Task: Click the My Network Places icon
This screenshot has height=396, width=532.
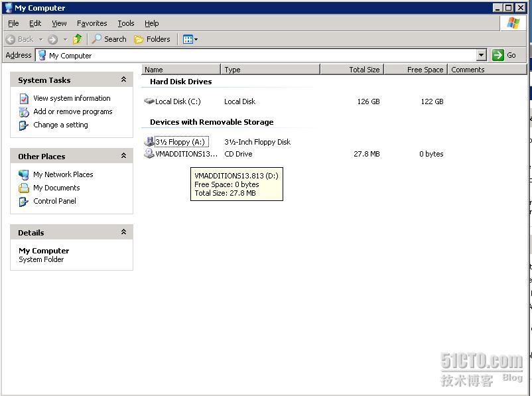Action: pos(24,174)
